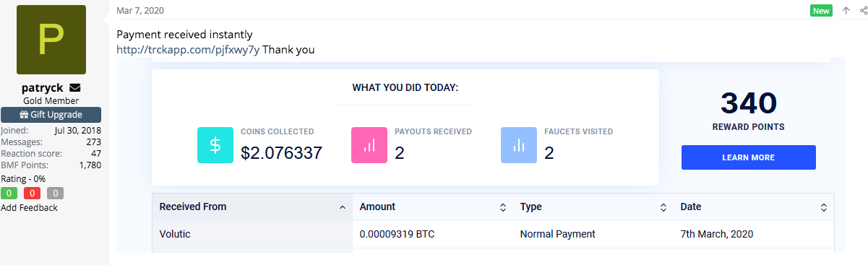Viewport: 868px width, 265px height.
Task: Open patryck's large P avatar
Action: [51, 40]
